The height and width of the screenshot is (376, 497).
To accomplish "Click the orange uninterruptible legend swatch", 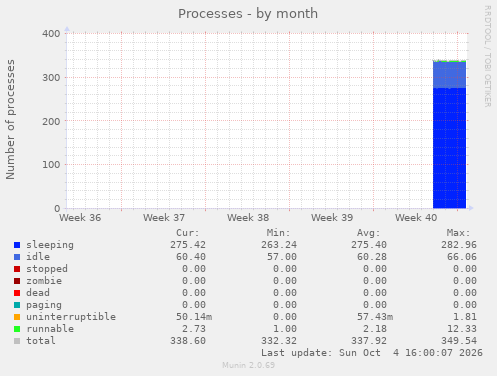I will coord(17,317).
